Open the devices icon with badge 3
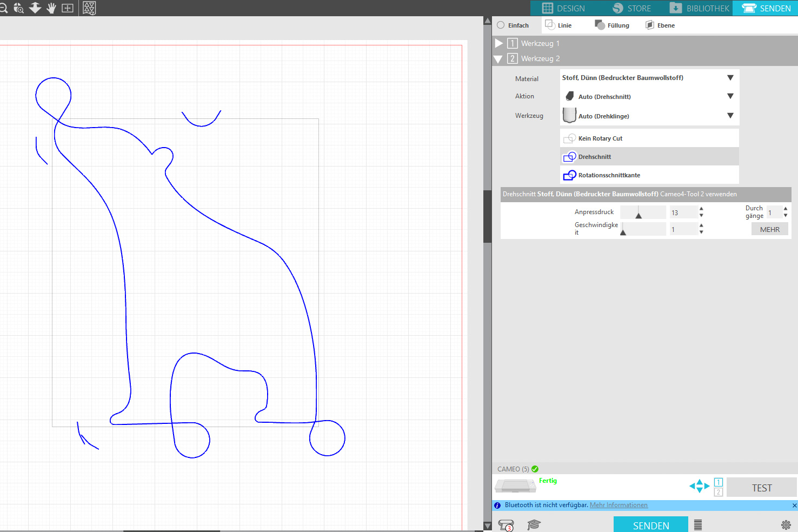This screenshot has width=798, height=532. [x=506, y=525]
